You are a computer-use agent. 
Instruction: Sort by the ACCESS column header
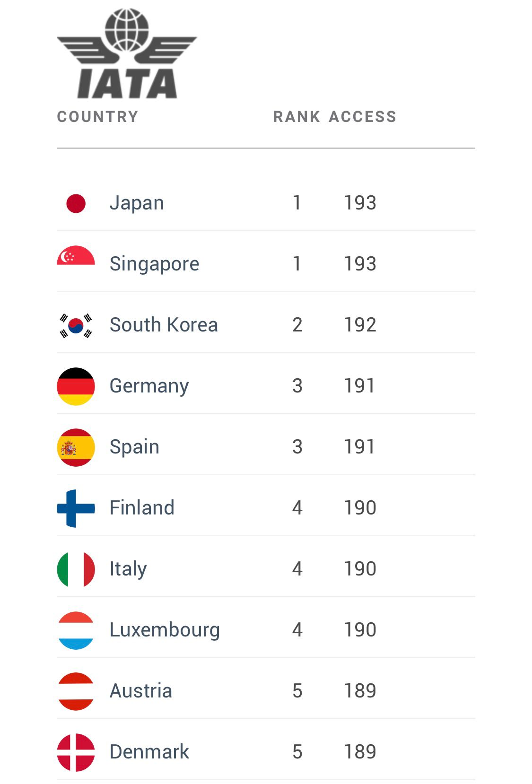pyautogui.click(x=363, y=117)
